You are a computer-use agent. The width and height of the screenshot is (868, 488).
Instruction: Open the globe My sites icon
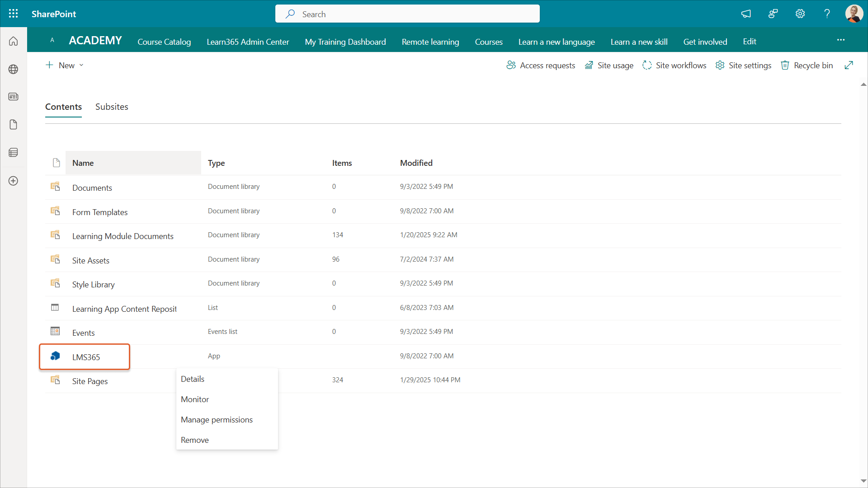[x=14, y=69]
